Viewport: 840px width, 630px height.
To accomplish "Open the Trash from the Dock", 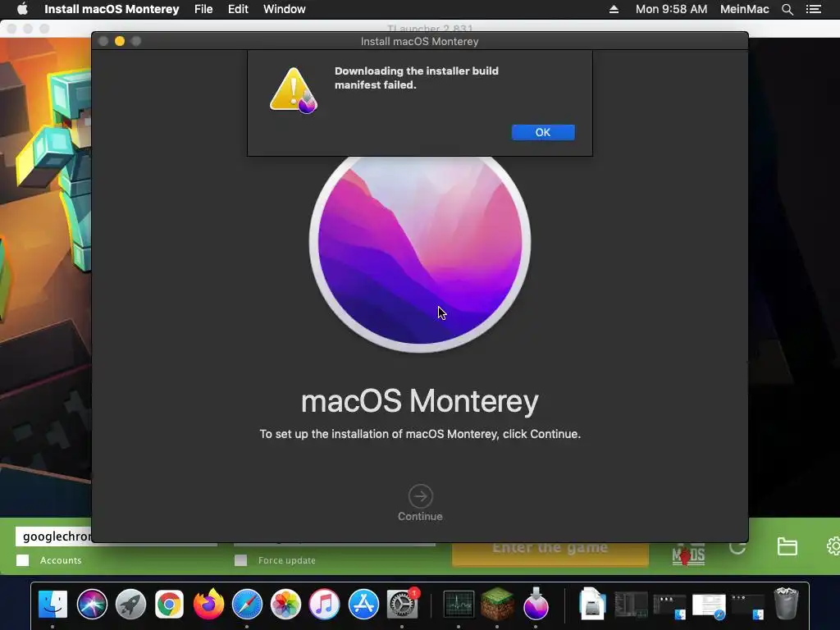I will [x=786, y=603].
